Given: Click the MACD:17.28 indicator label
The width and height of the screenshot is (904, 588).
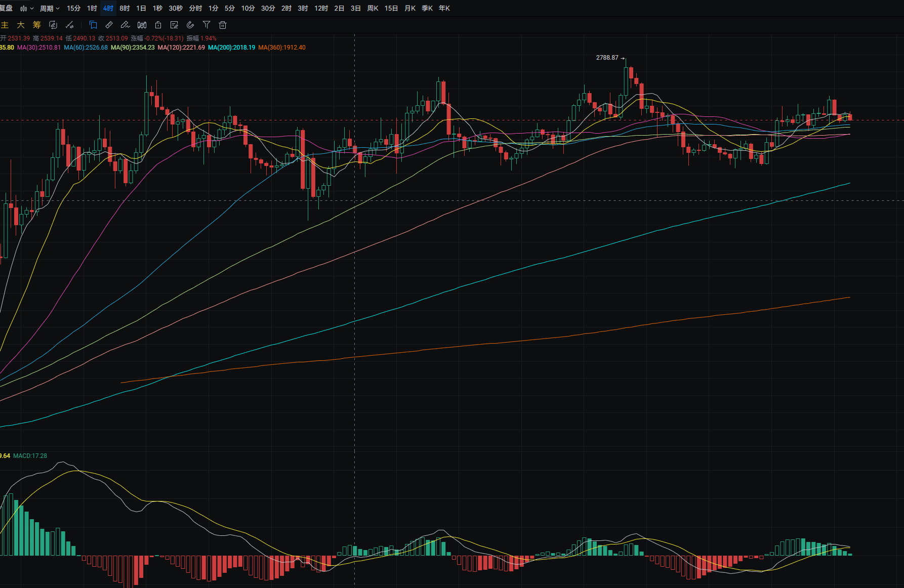Looking at the screenshot, I should tap(30, 456).
